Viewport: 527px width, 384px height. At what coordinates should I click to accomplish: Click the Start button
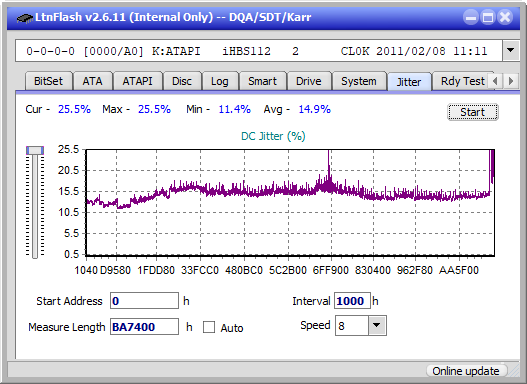pos(473,112)
